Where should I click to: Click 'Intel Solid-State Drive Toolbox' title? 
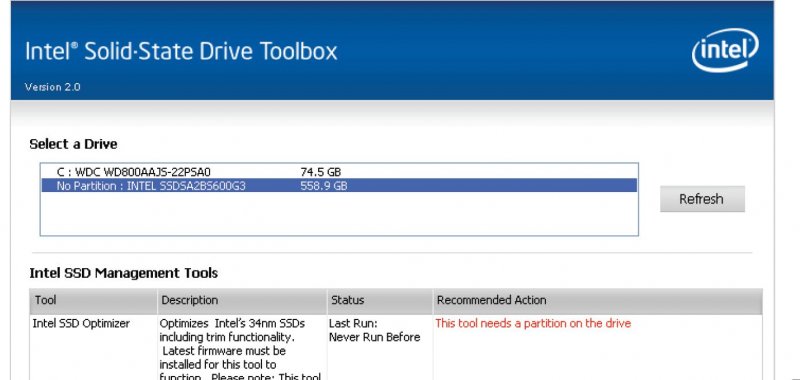(x=181, y=52)
